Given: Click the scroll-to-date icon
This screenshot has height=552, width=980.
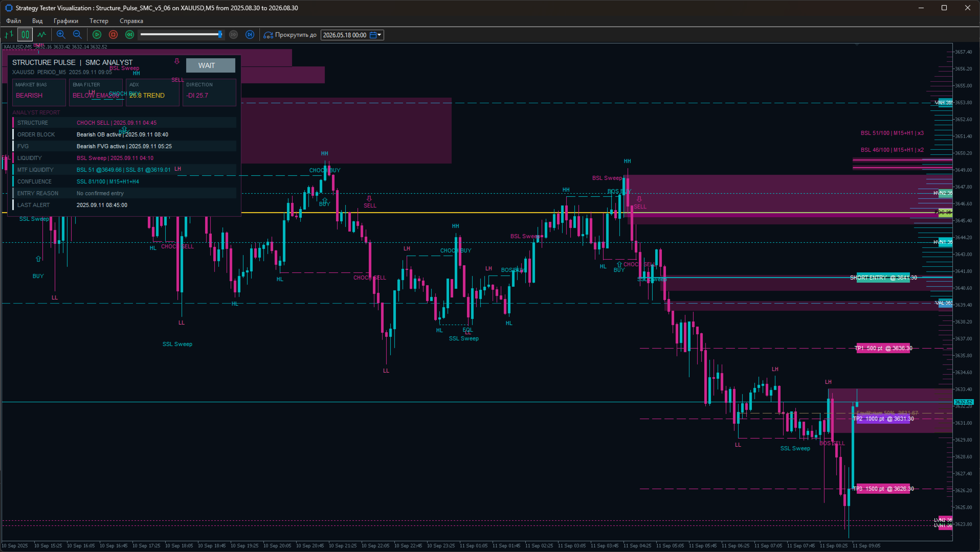Looking at the screenshot, I should click(x=268, y=35).
